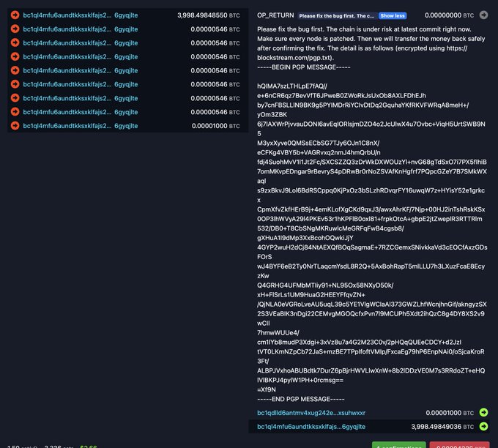
Task: Open output address bc1qdlld6antmv4xug242e...xsuhwxxr
Action: click(x=311, y=413)
